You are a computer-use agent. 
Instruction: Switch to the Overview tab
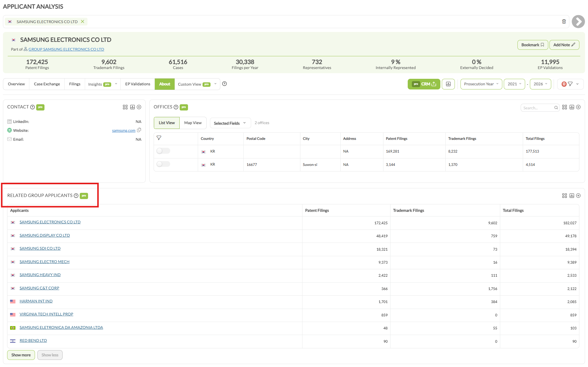(x=16, y=84)
